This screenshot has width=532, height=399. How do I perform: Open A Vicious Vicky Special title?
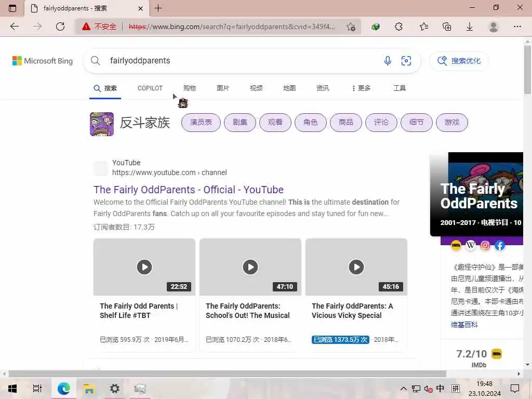pyautogui.click(x=352, y=311)
